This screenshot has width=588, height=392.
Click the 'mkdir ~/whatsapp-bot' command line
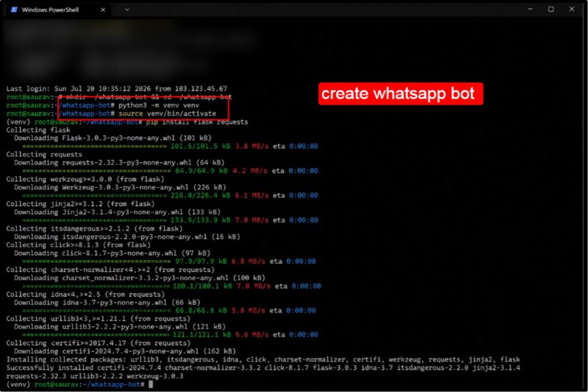(119, 97)
